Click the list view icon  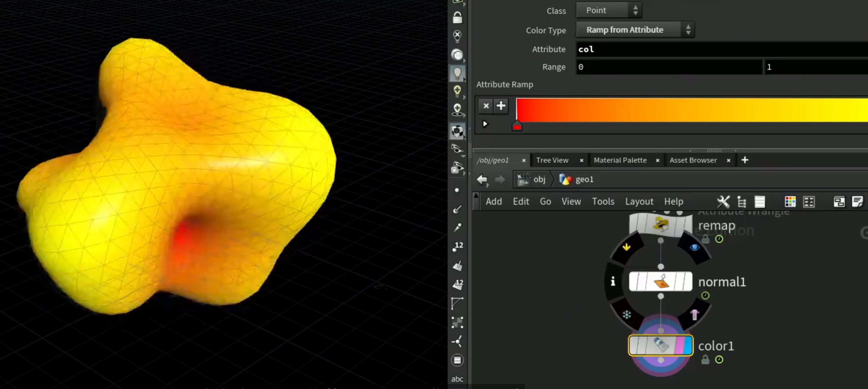[759, 202]
